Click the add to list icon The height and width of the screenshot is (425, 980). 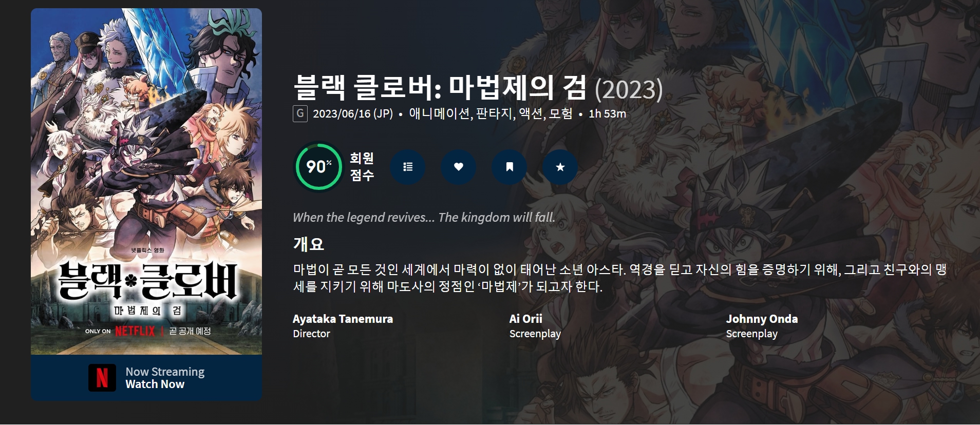pos(408,167)
